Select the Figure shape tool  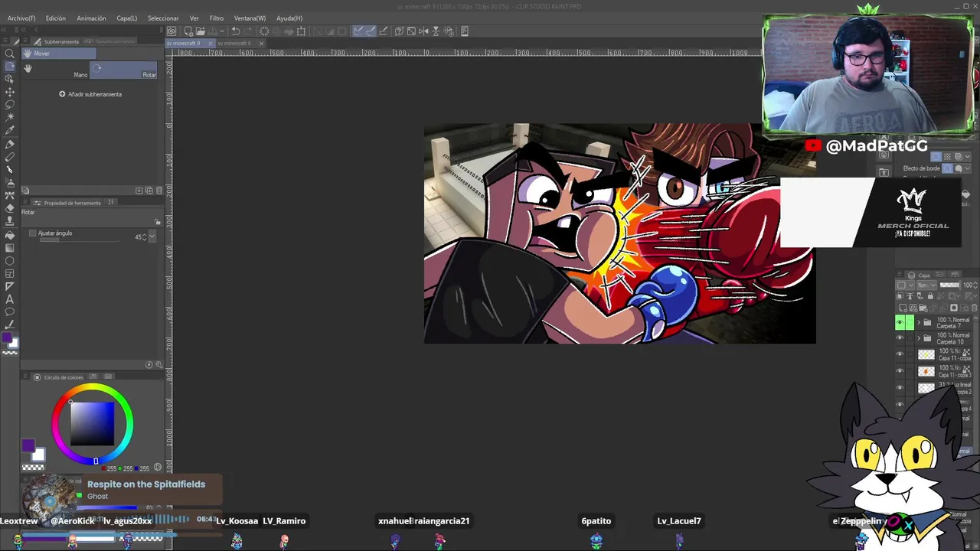coord(9,262)
